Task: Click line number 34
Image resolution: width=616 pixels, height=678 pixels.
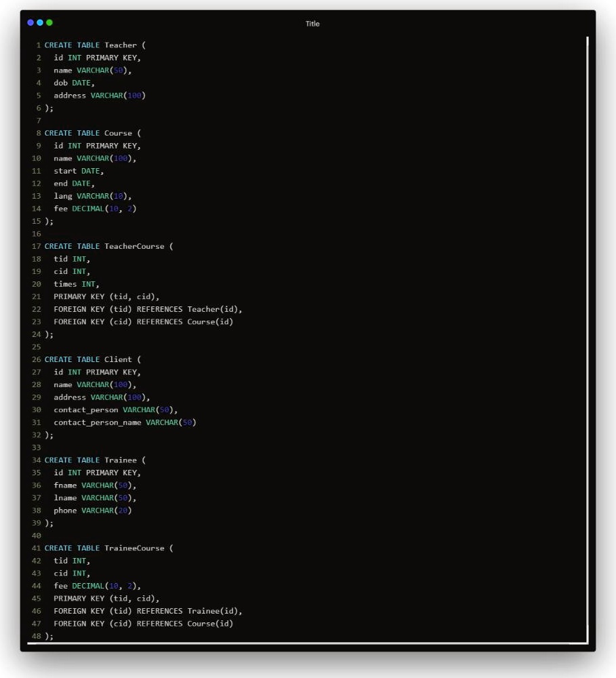Action: [37, 460]
